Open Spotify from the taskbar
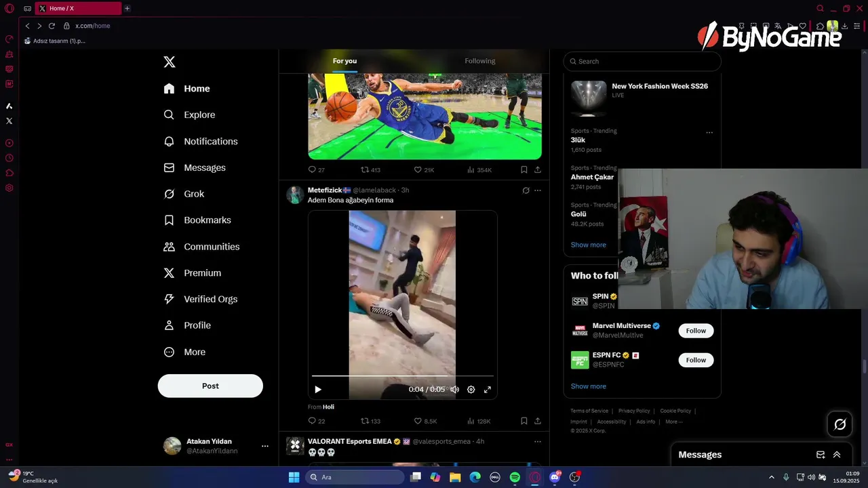Image resolution: width=868 pixels, height=488 pixels. 515,477
